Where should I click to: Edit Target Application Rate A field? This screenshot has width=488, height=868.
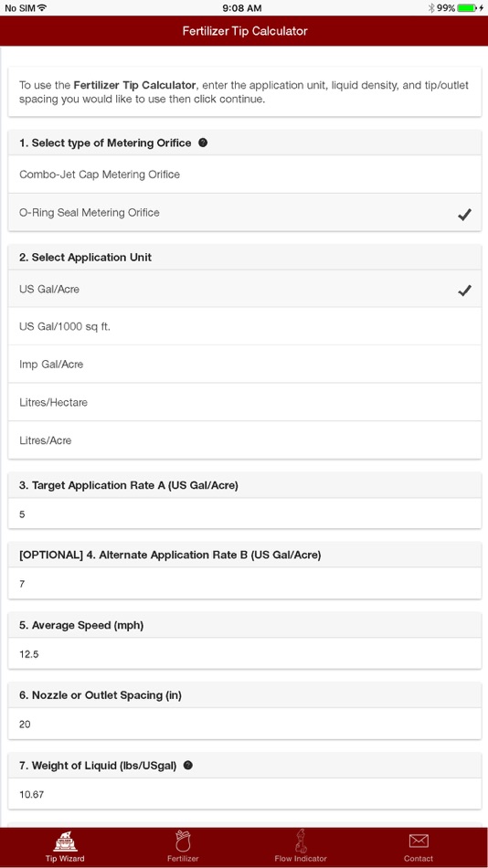tap(244, 513)
